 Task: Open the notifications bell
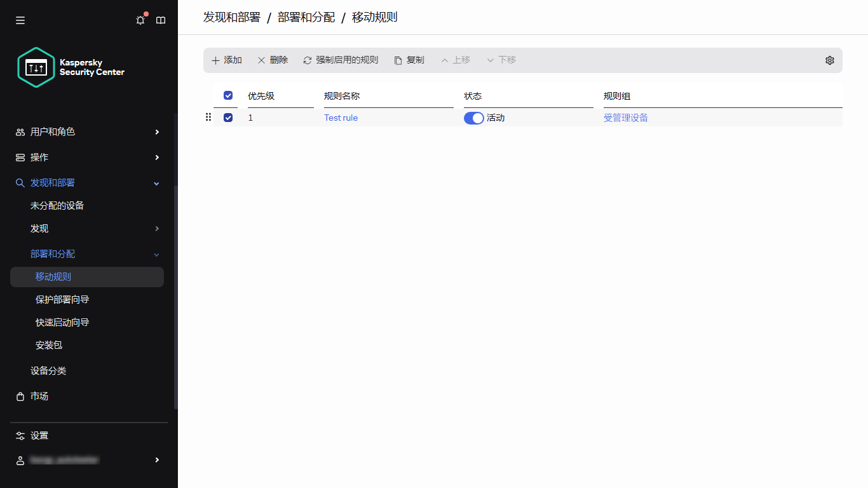coord(140,20)
